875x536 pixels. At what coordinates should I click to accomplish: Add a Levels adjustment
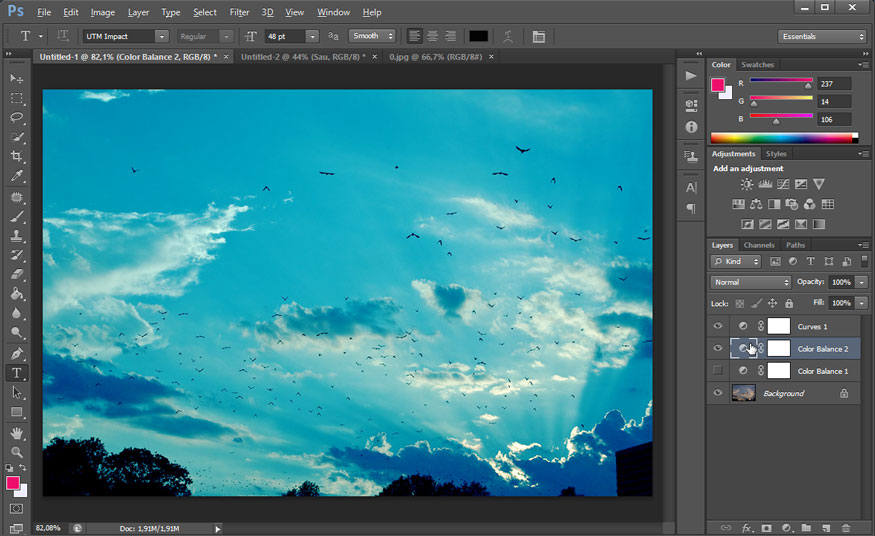point(765,184)
